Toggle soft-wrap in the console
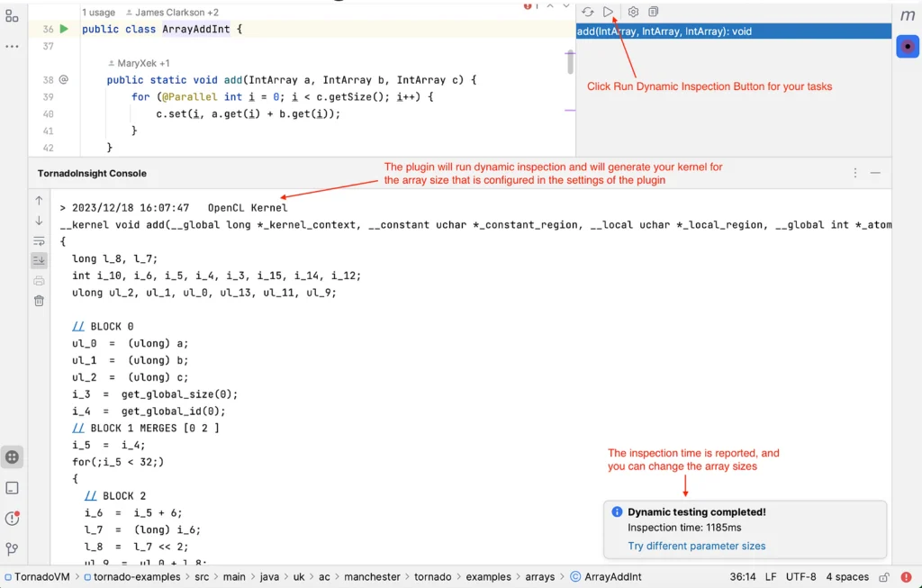The width and height of the screenshot is (922, 588). click(x=39, y=241)
